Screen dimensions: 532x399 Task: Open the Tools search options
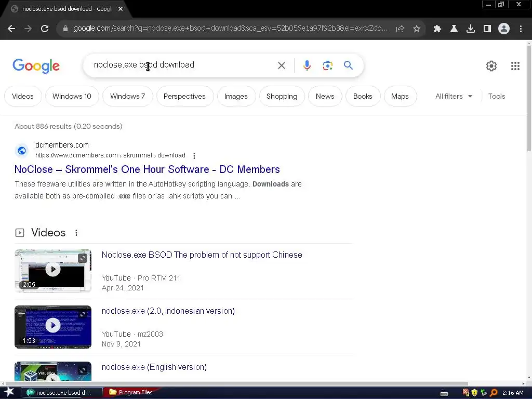[x=496, y=96]
